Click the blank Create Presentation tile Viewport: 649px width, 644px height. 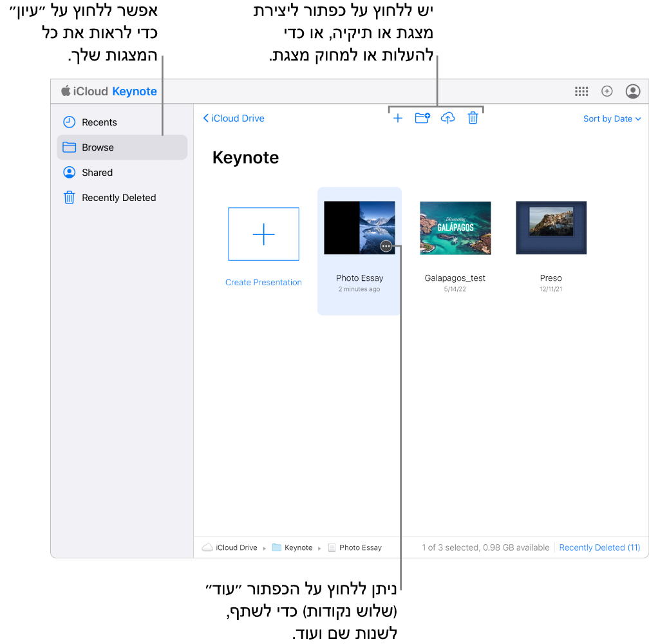pyautogui.click(x=264, y=234)
